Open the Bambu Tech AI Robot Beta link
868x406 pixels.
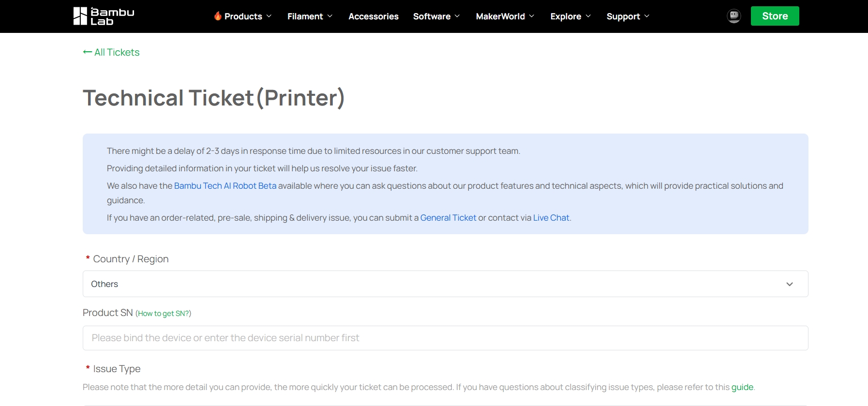(x=225, y=186)
